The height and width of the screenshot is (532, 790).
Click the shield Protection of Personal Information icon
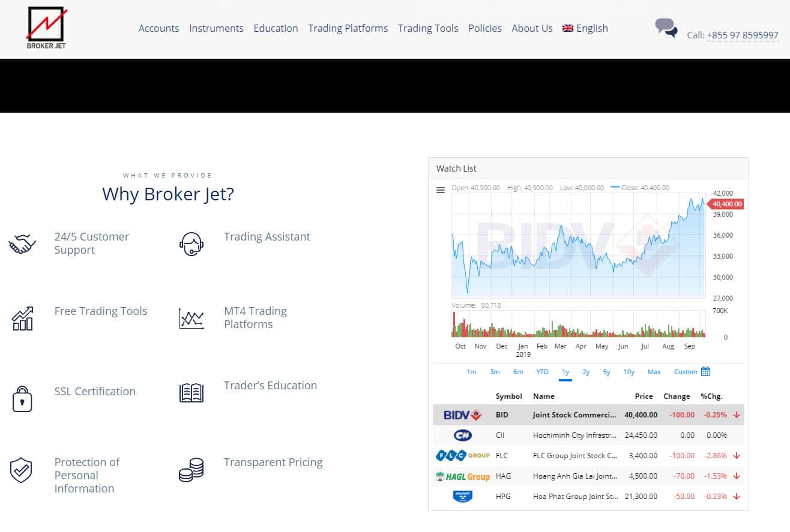click(x=21, y=470)
